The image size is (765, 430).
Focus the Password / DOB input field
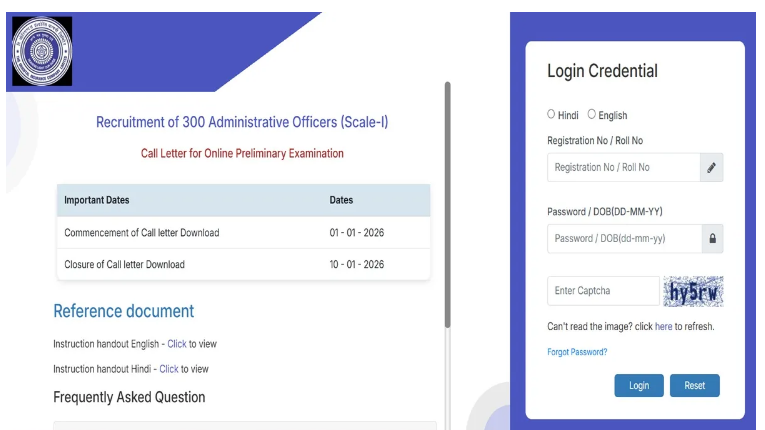[x=623, y=239]
